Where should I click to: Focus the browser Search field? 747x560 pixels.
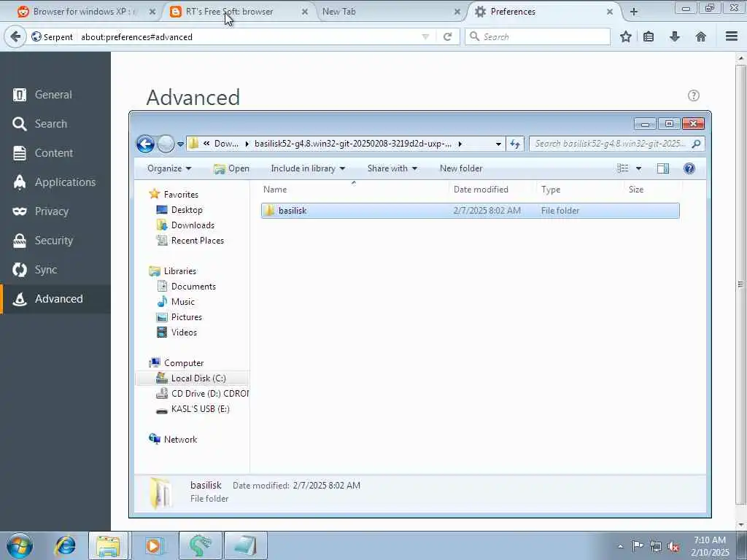(538, 36)
